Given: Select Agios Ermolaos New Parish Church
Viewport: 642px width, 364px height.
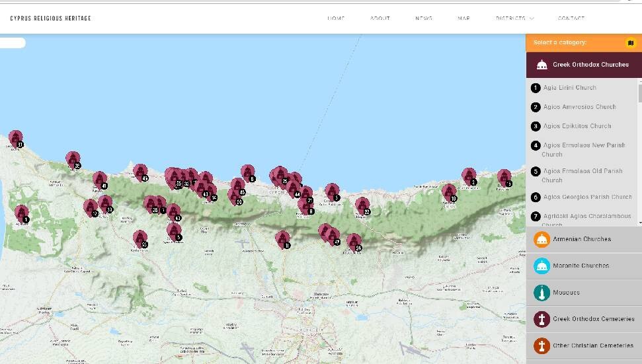Looking at the screenshot, I should pos(583,150).
